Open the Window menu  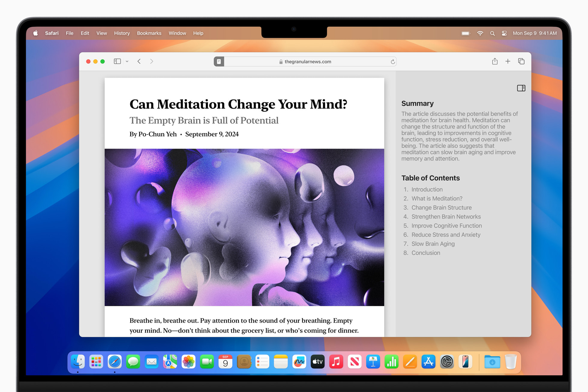pos(177,33)
